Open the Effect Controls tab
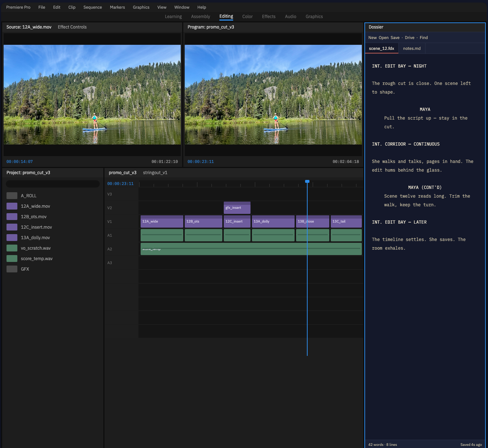Image resolution: width=488 pixels, height=448 pixels. [x=72, y=27]
